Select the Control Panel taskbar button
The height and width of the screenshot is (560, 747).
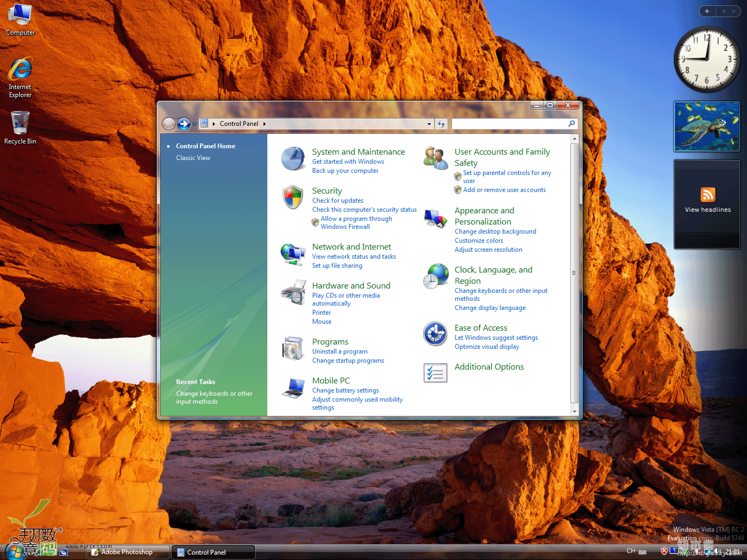click(x=213, y=552)
